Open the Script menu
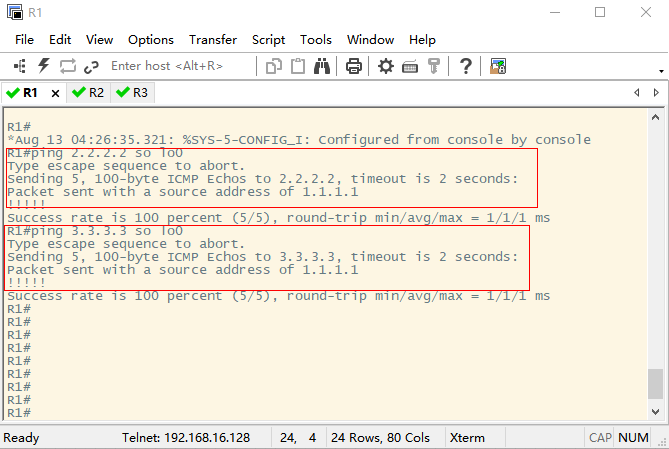This screenshot has width=669, height=449. tap(268, 40)
